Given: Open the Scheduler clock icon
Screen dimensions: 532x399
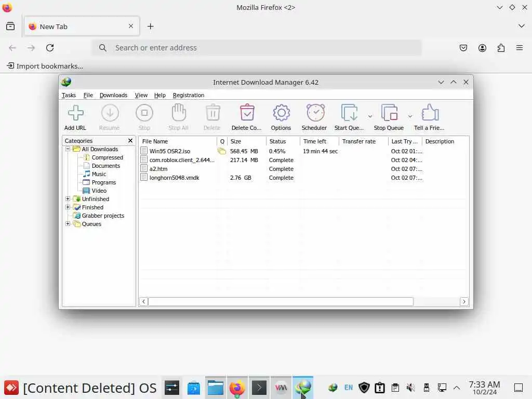Looking at the screenshot, I should (315, 113).
